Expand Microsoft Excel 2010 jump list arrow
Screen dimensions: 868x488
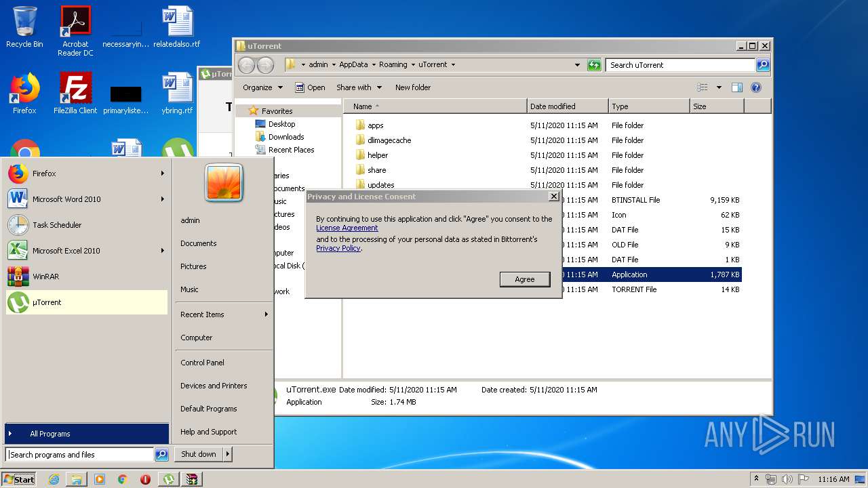pyautogui.click(x=163, y=251)
